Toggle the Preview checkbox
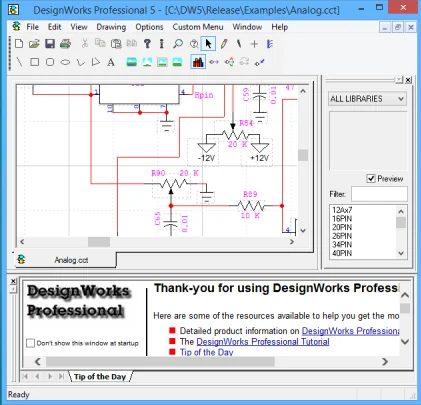Image resolution: width=421 pixels, height=405 pixels. (371, 179)
